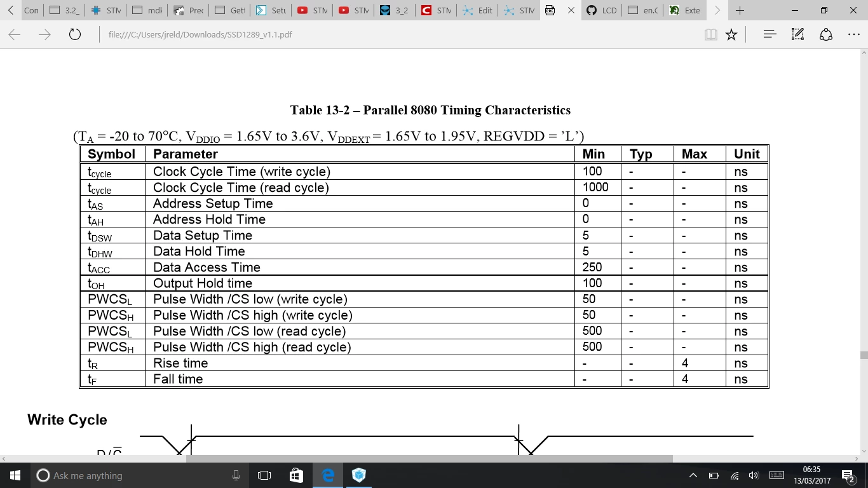868x488 pixels.
Task: Switch to the GitHub LCD tab
Action: [601, 10]
